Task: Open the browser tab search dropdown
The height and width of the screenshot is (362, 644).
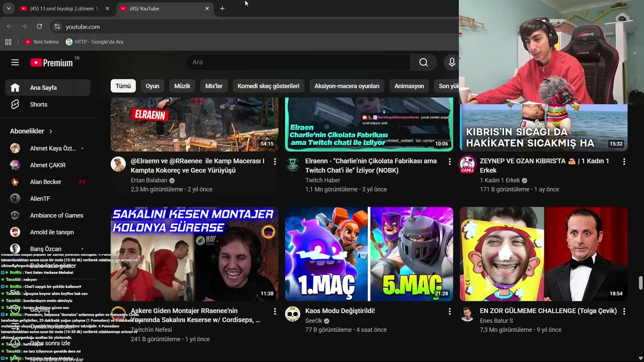Action: click(9, 9)
